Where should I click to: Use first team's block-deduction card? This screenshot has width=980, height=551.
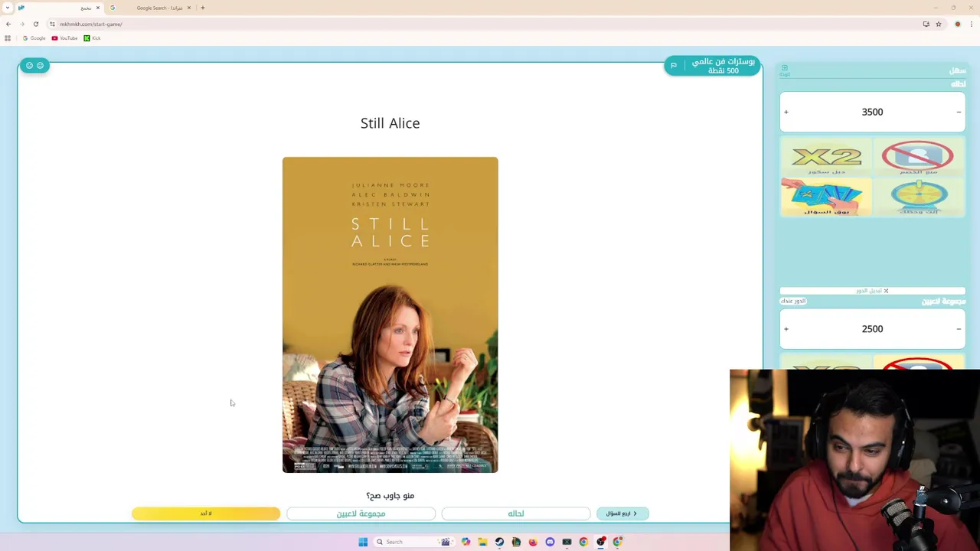coord(918,158)
